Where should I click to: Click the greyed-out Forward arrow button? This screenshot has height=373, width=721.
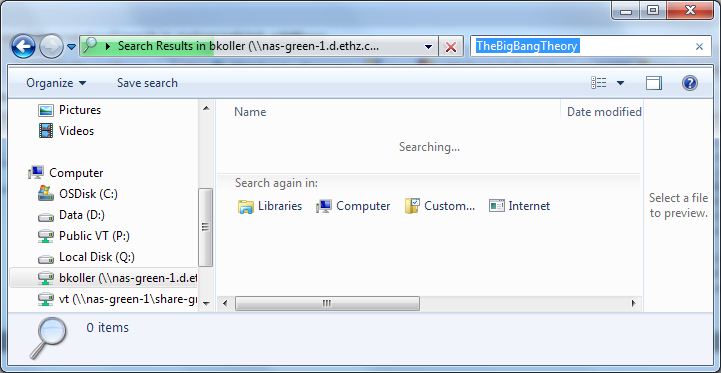[x=51, y=46]
